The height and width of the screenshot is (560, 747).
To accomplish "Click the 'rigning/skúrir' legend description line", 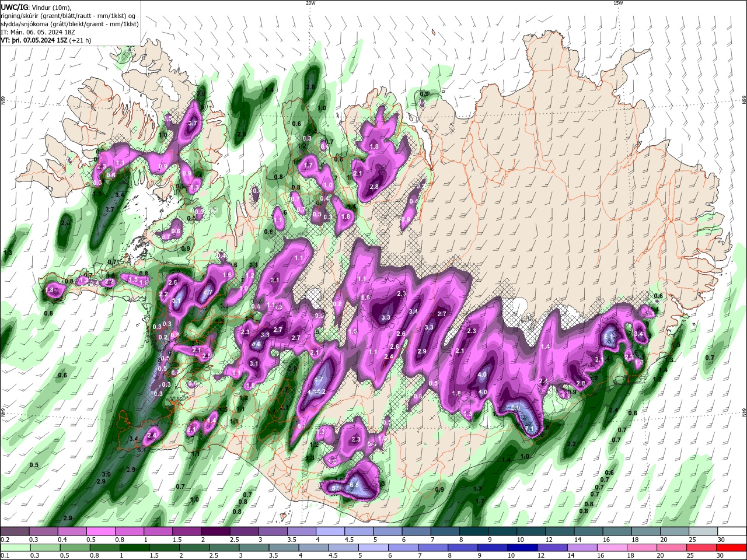I will 68,16.
